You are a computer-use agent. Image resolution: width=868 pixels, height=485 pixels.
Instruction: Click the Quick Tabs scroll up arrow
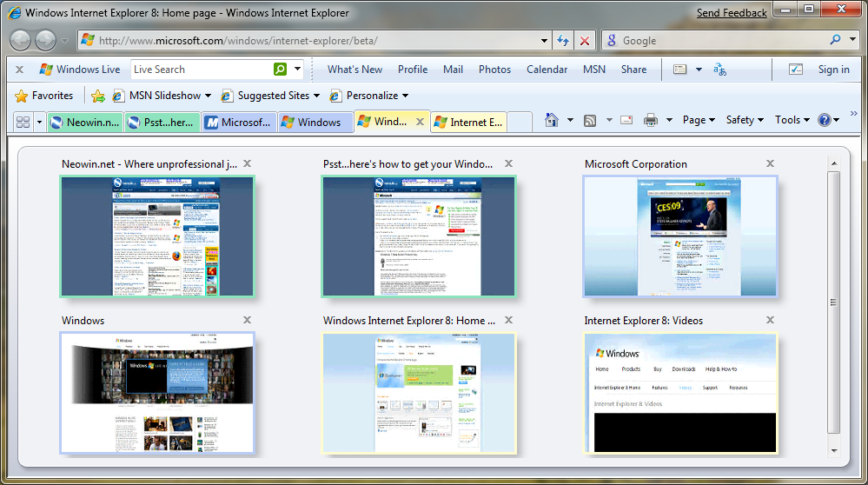(x=833, y=164)
